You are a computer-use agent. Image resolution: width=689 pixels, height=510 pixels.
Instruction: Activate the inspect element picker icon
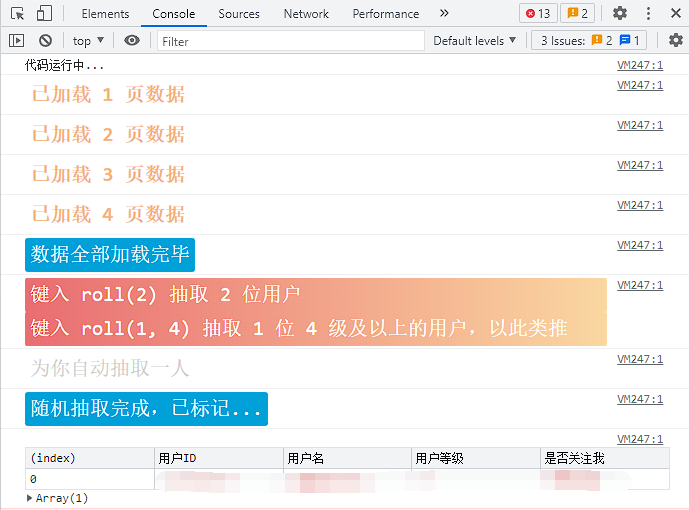(x=17, y=14)
